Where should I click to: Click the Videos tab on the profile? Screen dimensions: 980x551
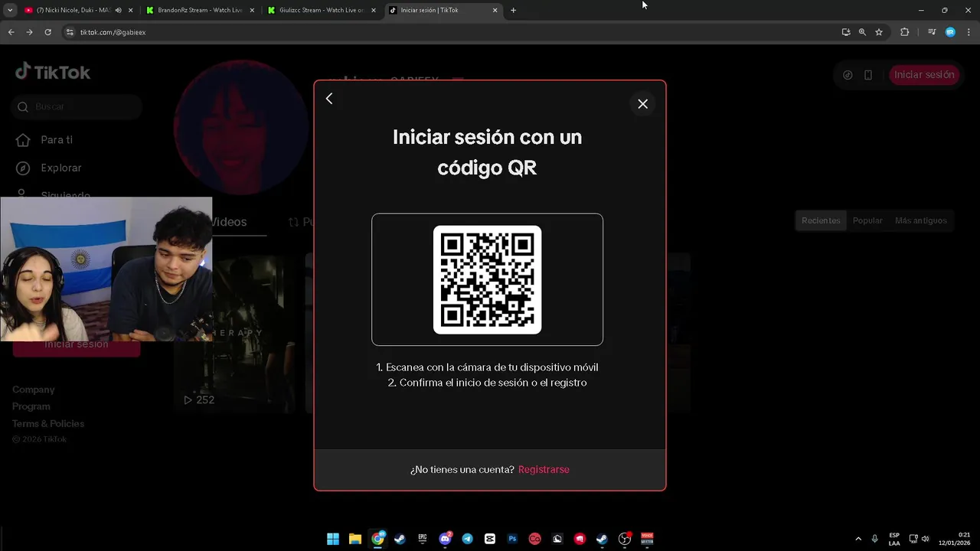pyautogui.click(x=230, y=222)
